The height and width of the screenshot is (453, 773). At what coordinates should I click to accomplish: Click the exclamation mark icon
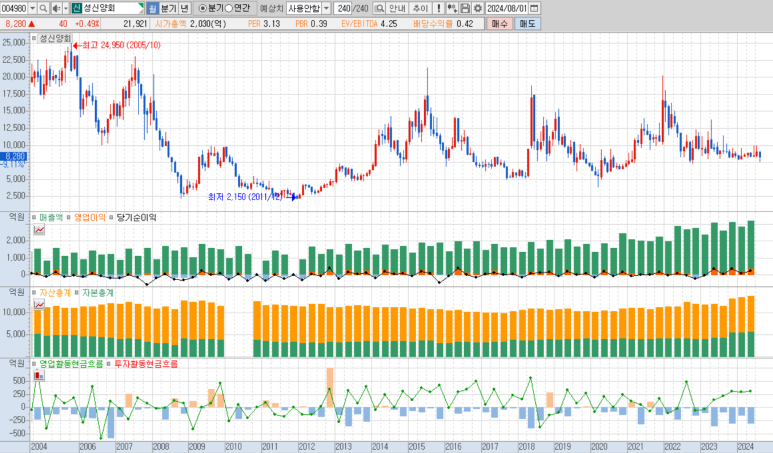point(438,8)
